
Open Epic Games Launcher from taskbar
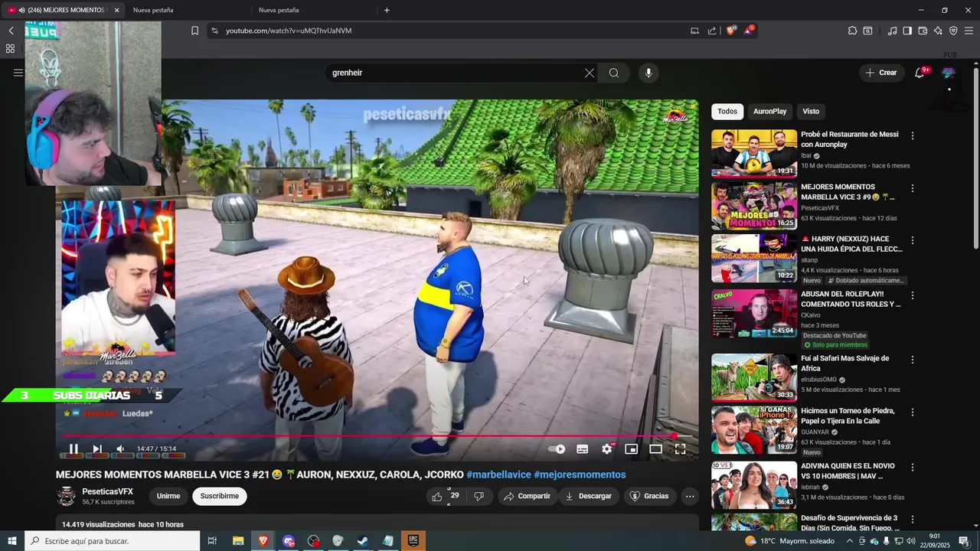tap(413, 541)
